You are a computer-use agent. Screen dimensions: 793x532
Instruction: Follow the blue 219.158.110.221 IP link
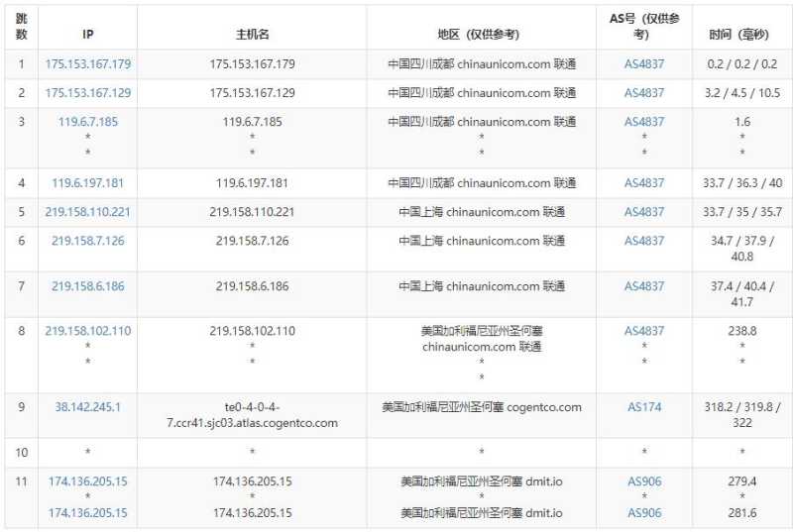[x=88, y=212]
